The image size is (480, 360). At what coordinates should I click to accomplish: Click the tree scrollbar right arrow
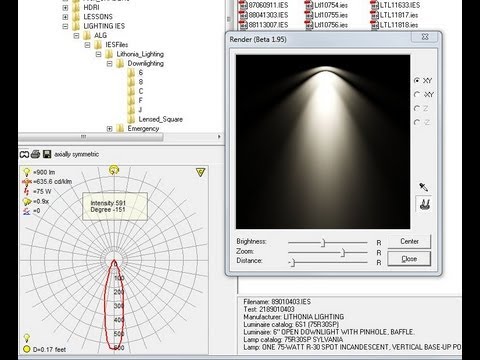[x=219, y=137]
